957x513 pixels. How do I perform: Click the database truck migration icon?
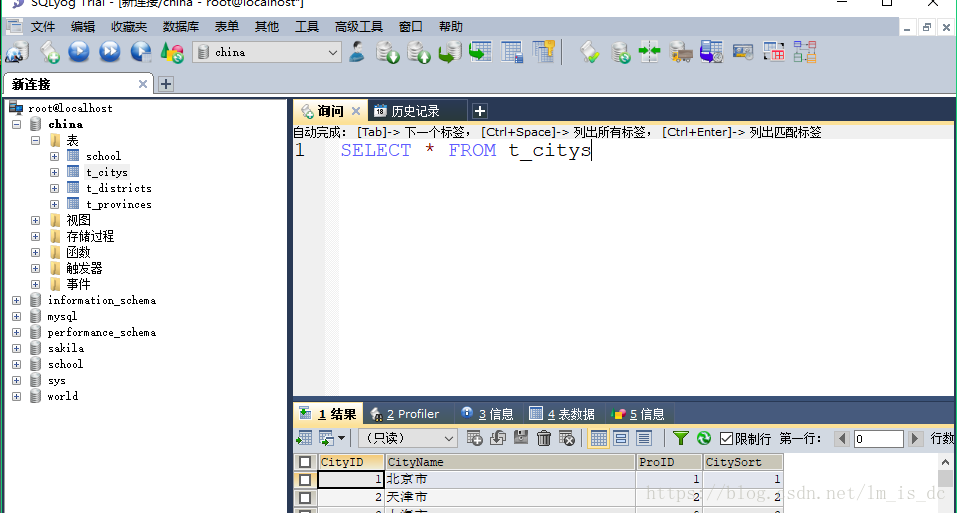(681, 52)
